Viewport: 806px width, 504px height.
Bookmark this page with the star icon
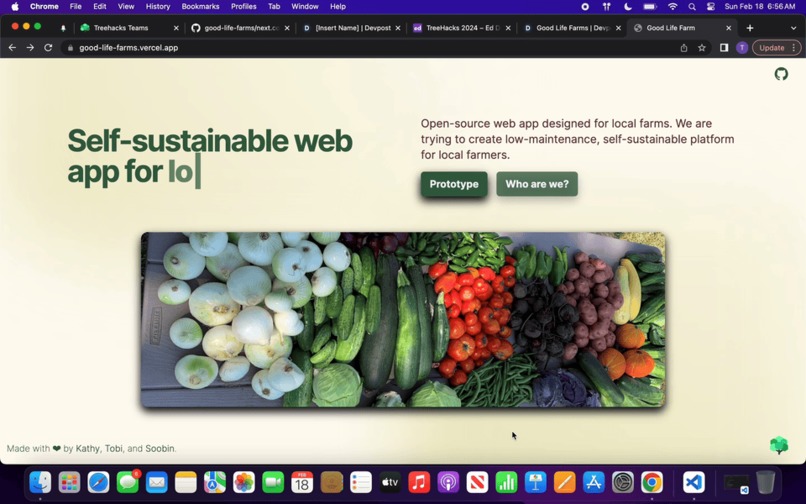tap(702, 48)
